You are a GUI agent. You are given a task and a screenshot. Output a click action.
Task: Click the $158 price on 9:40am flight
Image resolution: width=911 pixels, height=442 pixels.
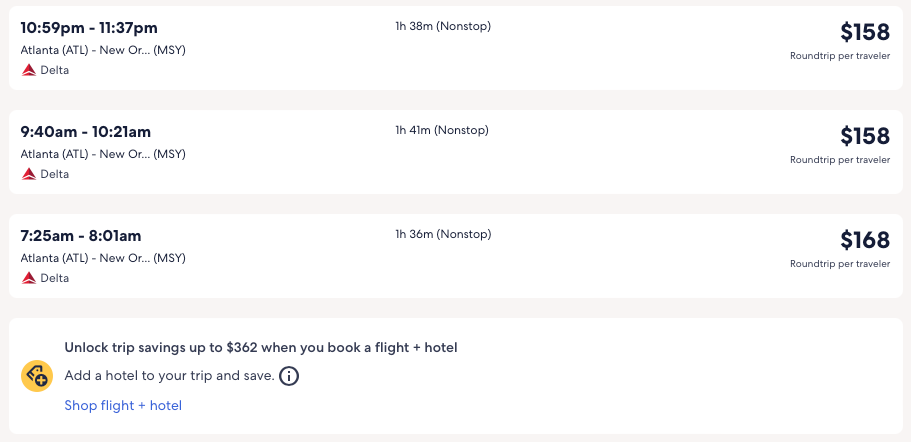(864, 136)
